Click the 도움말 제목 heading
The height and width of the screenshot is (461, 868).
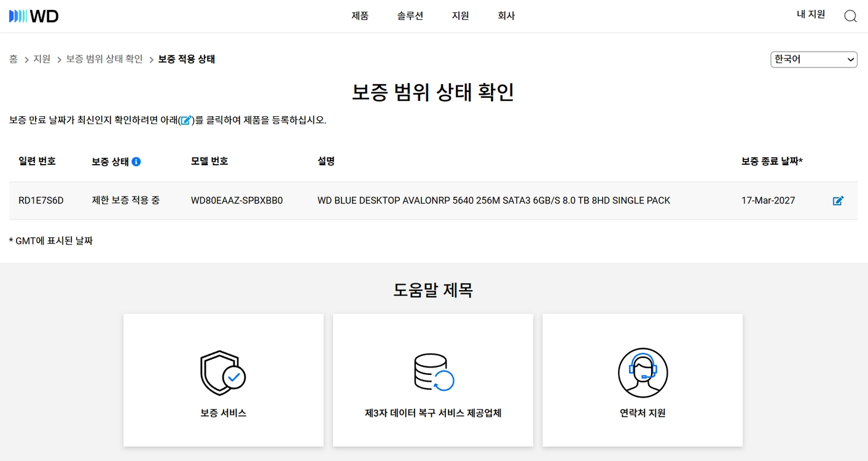[x=433, y=290]
